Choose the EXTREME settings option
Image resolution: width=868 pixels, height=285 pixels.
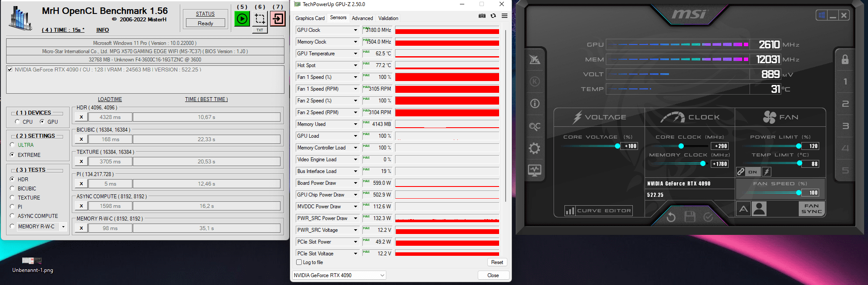coord(12,155)
